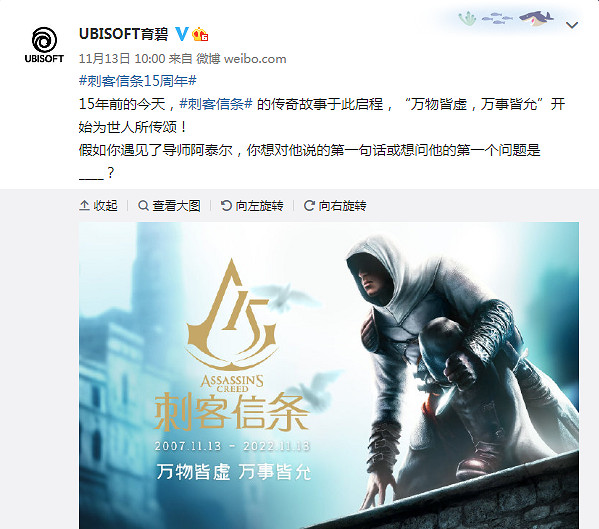Click the orange crown membership badge

coord(200,34)
